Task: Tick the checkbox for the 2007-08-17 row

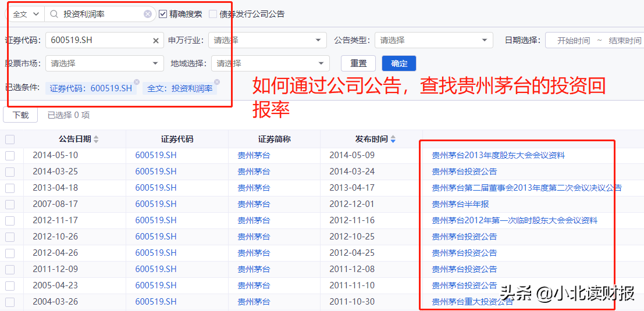Action: pos(10,204)
